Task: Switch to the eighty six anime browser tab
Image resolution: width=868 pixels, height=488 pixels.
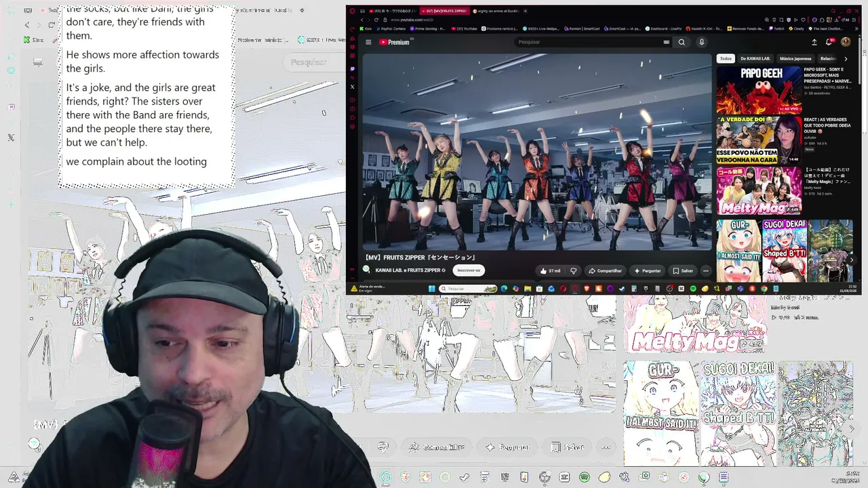Action: pyautogui.click(x=497, y=11)
